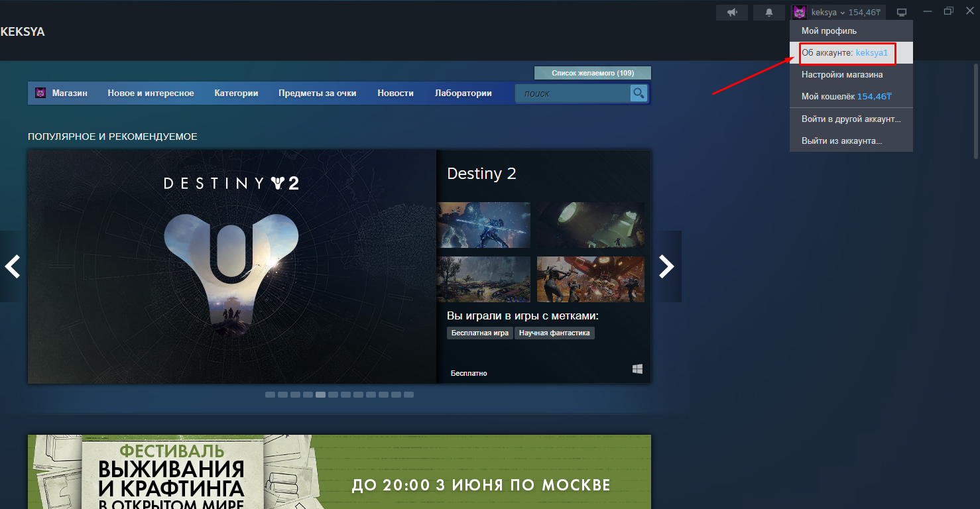Click the second Destiny 2 screenshot thumbnail
Viewport: 980px width, 509px height.
[x=590, y=225]
